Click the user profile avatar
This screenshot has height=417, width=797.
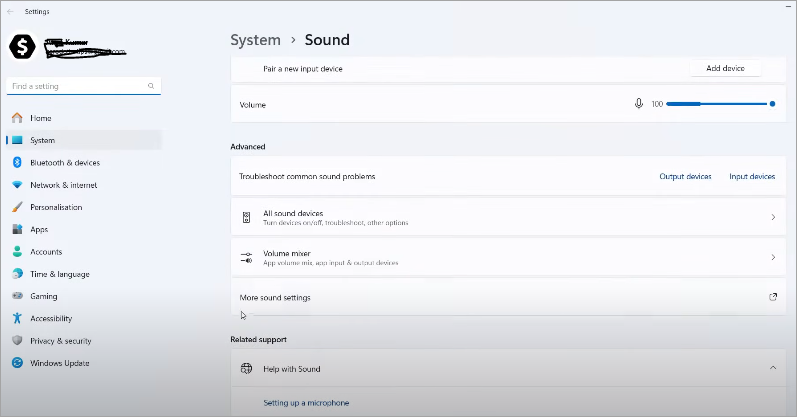pos(22,47)
